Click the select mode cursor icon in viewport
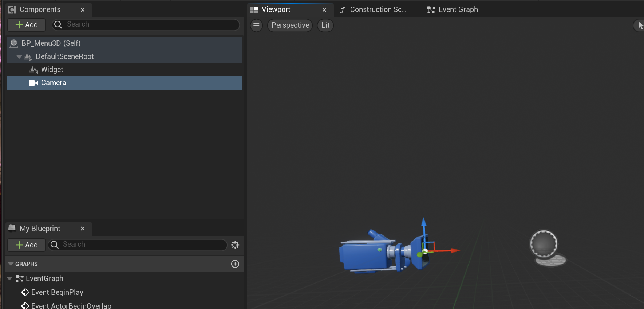 click(640, 25)
